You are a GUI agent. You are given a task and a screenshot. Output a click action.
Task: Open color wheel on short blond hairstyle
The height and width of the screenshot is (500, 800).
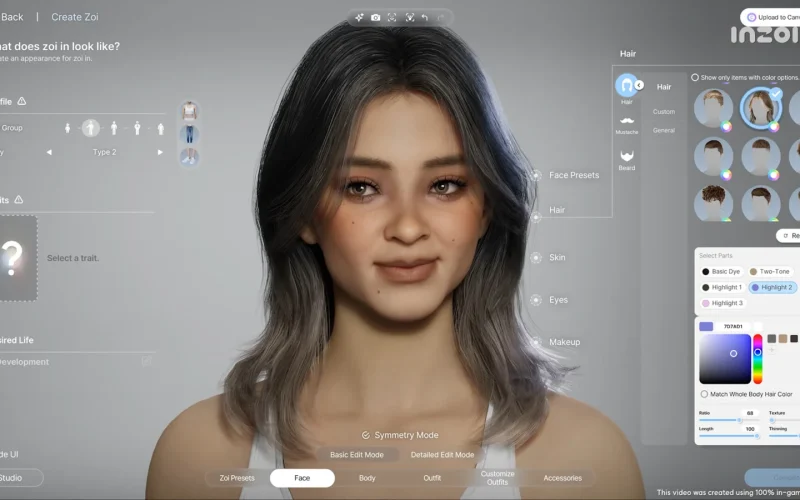726,127
